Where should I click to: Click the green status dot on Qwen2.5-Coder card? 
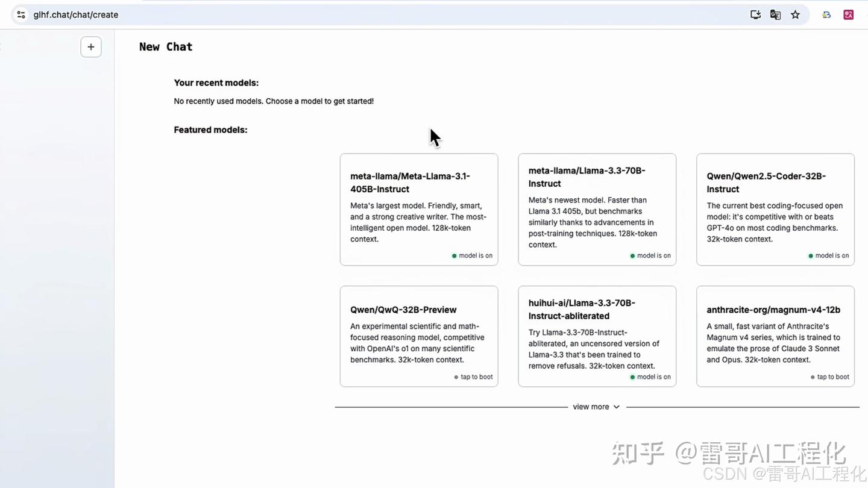[x=811, y=255]
